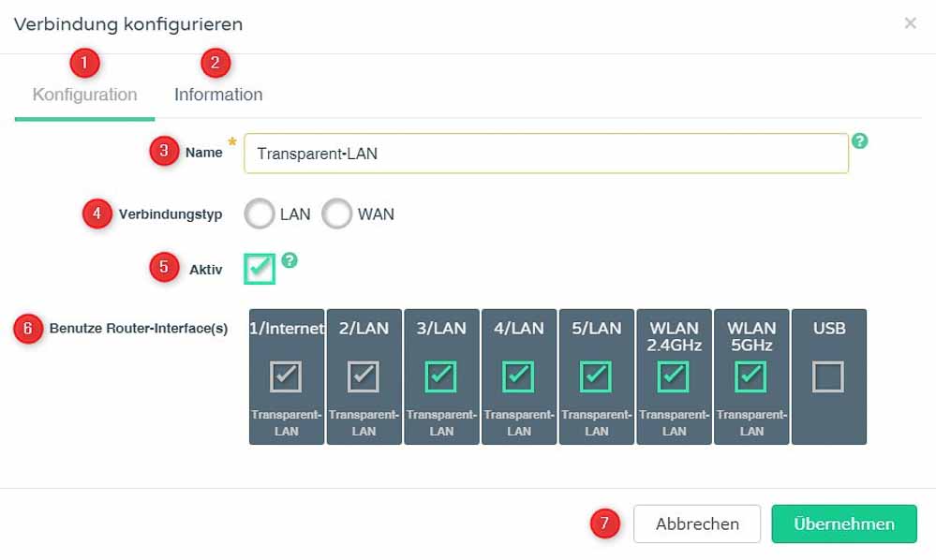This screenshot has width=936, height=560.
Task: Switch to the Information tab
Action: 218,95
